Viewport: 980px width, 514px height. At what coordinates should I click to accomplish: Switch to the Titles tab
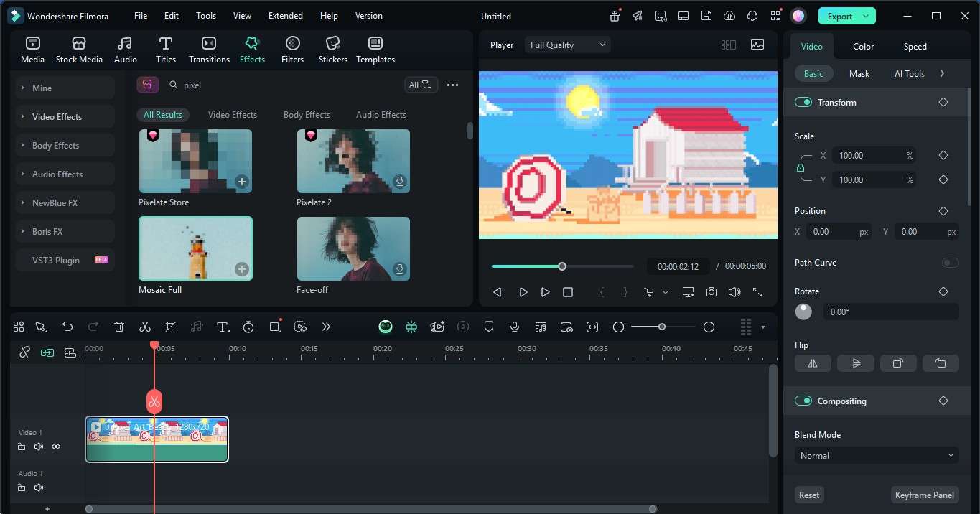tap(166, 50)
